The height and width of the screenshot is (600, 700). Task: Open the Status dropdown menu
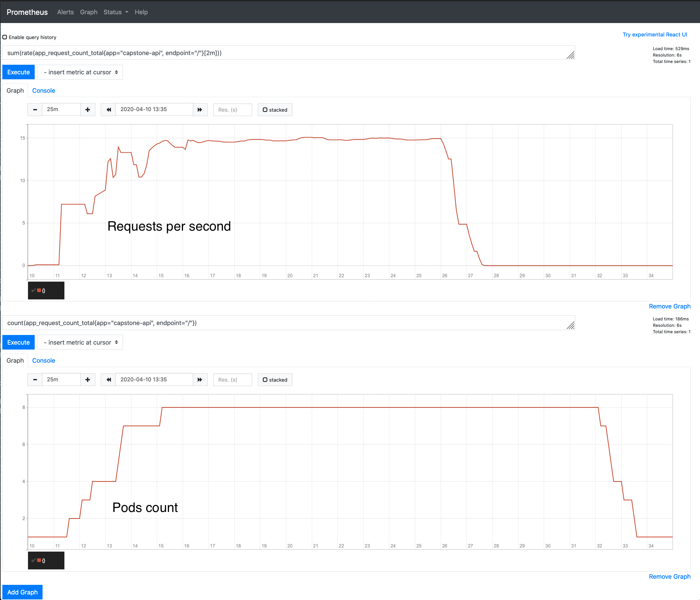pyautogui.click(x=115, y=12)
